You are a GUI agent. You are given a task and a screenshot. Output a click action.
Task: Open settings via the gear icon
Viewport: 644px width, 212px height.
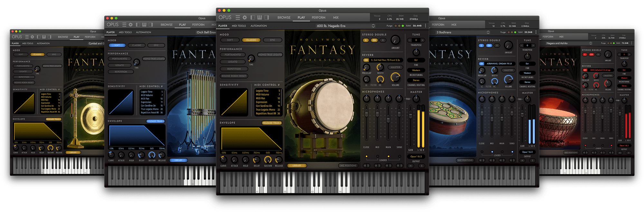[245, 17]
